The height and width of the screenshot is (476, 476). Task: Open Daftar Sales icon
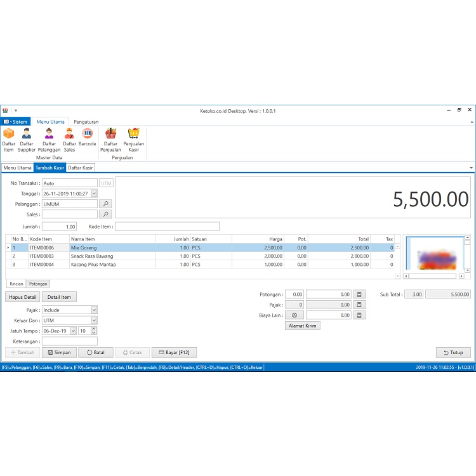tap(69, 140)
